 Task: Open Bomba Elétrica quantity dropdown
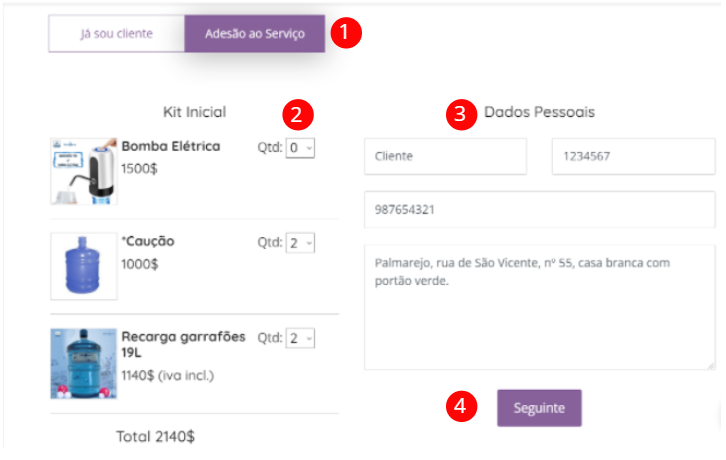click(x=300, y=148)
